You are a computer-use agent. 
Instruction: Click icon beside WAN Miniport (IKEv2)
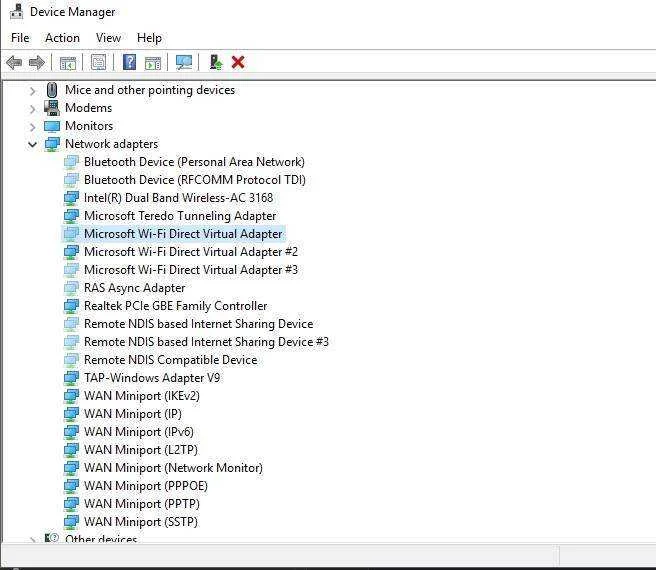(72, 396)
